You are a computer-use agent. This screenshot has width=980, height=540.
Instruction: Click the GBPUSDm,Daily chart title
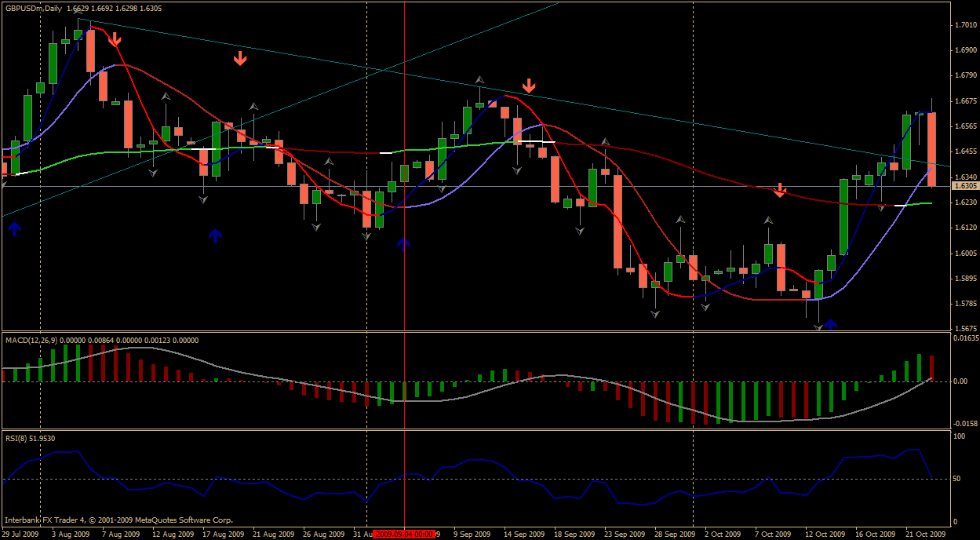[35, 9]
